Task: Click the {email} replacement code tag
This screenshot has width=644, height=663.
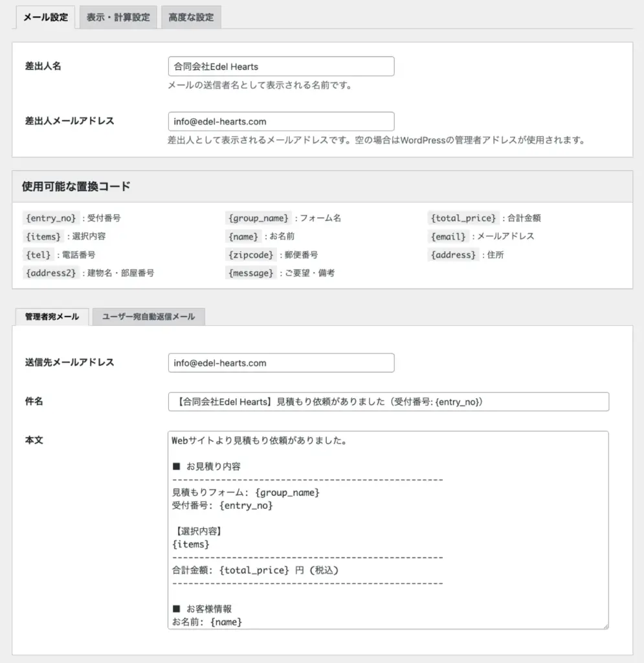Action: click(x=448, y=236)
